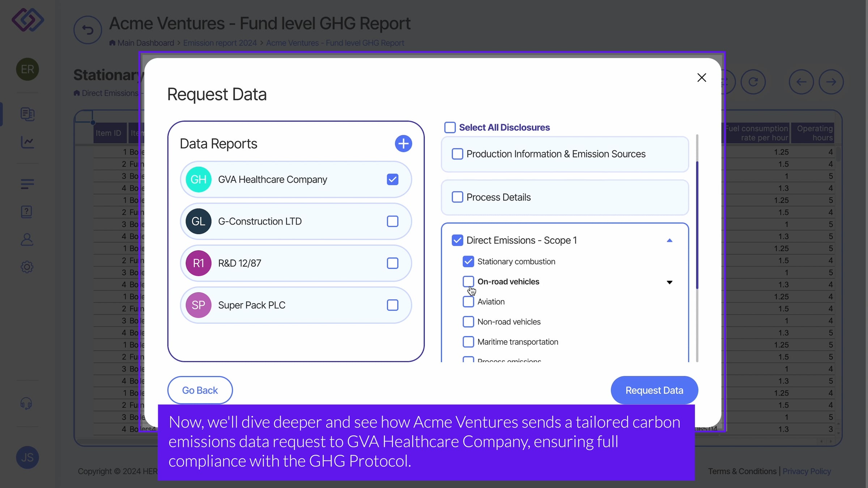This screenshot has width=868, height=488.
Task: Open the settings gear in sidebar
Action: pyautogui.click(x=27, y=267)
